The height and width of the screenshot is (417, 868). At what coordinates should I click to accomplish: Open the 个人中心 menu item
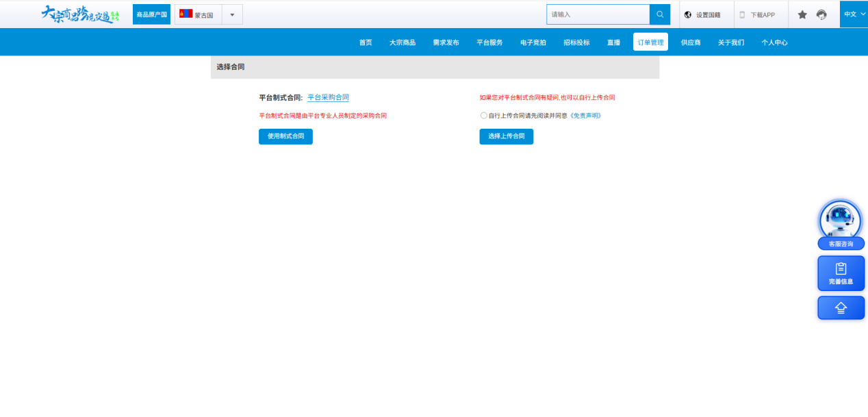(774, 42)
